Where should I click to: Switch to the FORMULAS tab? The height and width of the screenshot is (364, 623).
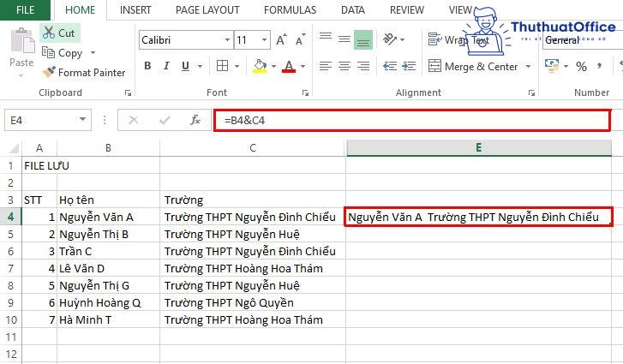click(x=290, y=10)
